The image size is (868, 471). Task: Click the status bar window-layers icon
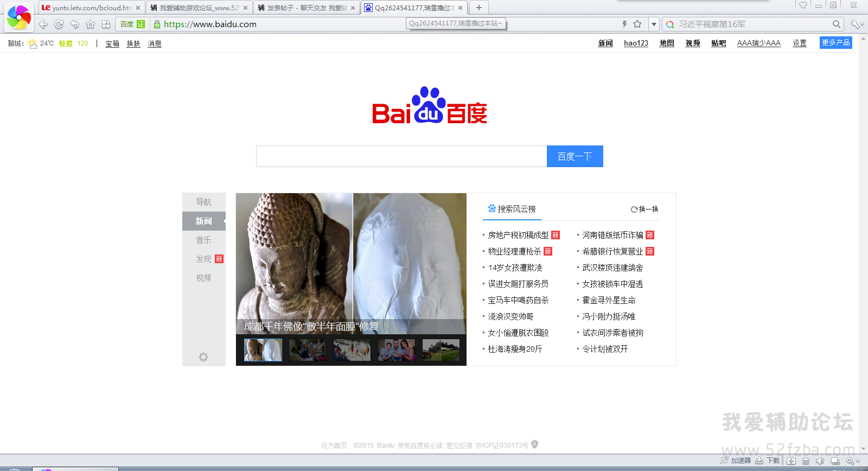pyautogui.click(x=835, y=461)
